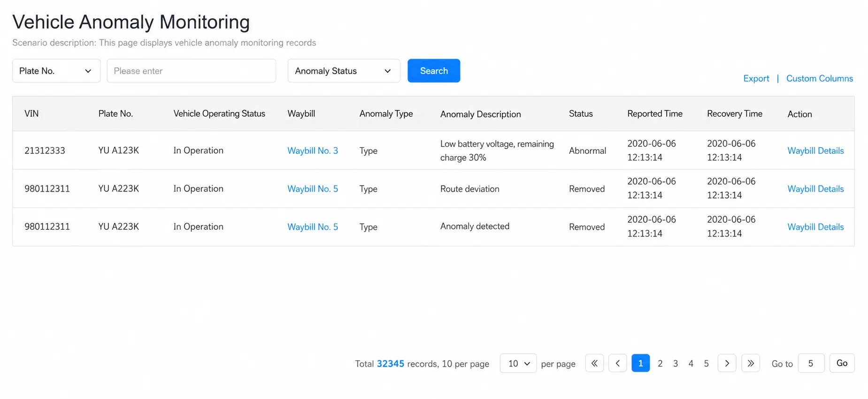This screenshot has height=399, width=868.
Task: Open Waybill Details for VIN 21312333
Action: (815, 151)
